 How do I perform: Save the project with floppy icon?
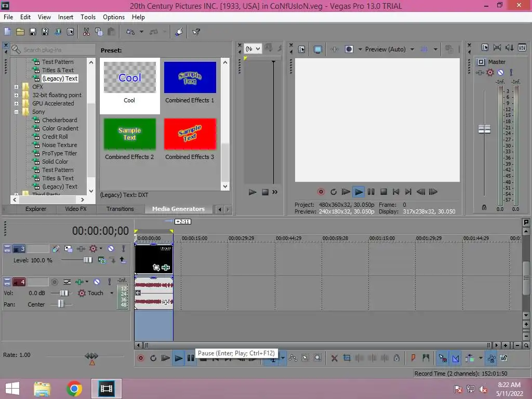tap(33, 32)
